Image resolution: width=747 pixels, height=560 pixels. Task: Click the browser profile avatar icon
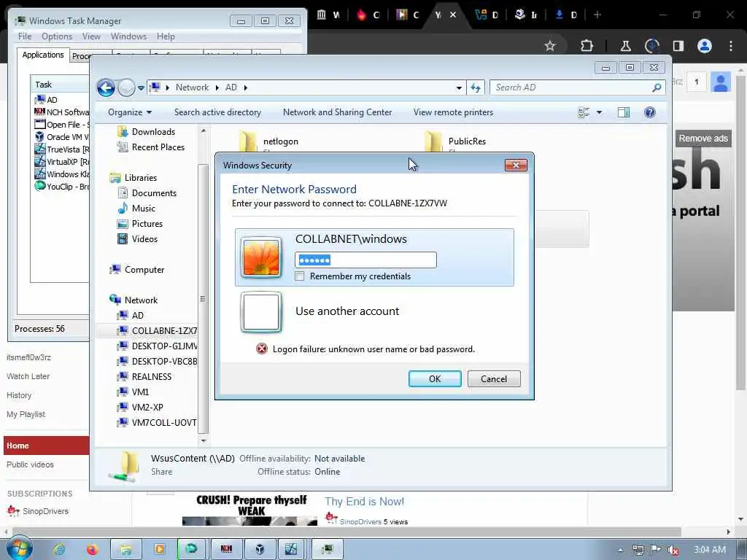coord(705,46)
